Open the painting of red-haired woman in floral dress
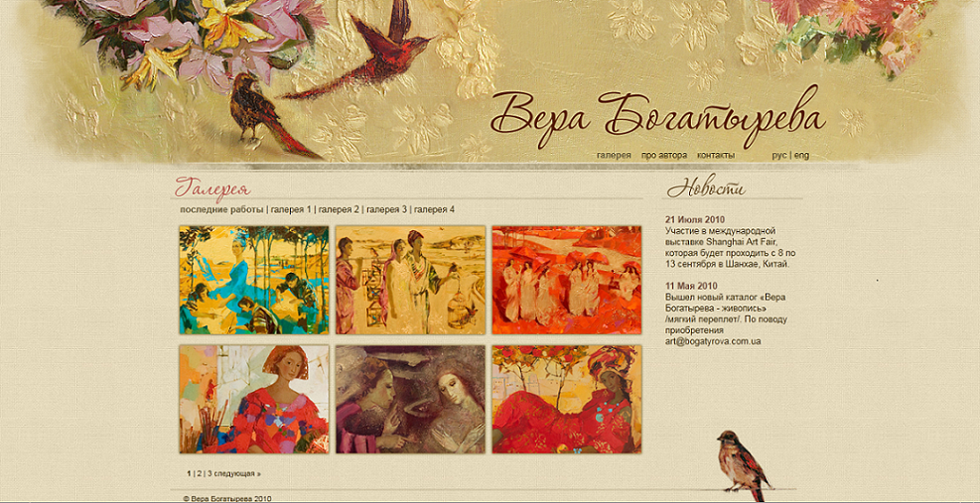 point(254,399)
